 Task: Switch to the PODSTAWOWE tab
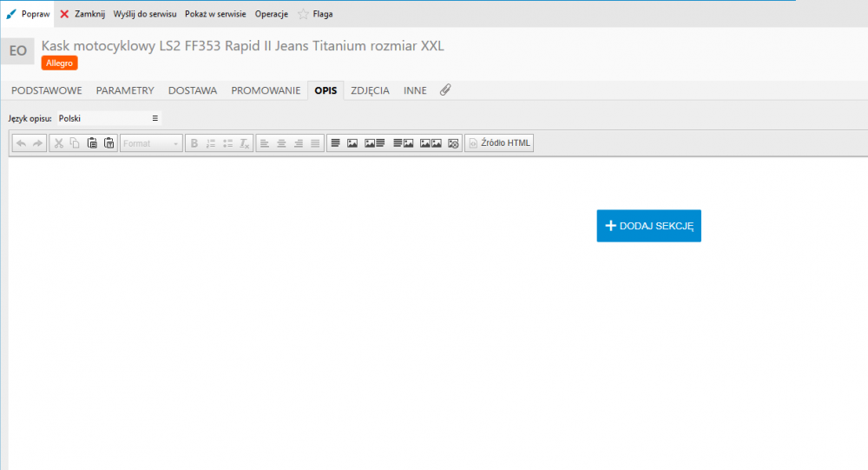(x=47, y=90)
